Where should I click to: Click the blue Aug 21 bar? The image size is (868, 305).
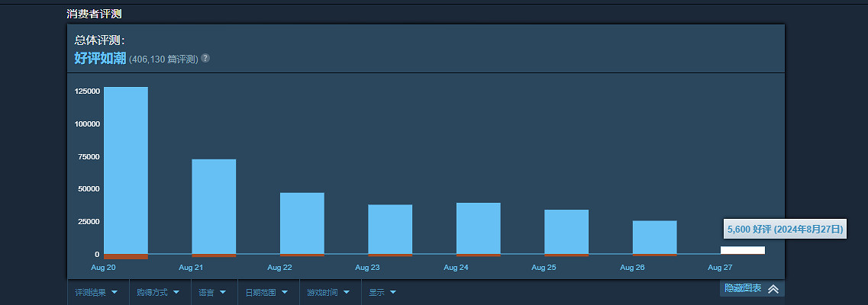tap(214, 206)
